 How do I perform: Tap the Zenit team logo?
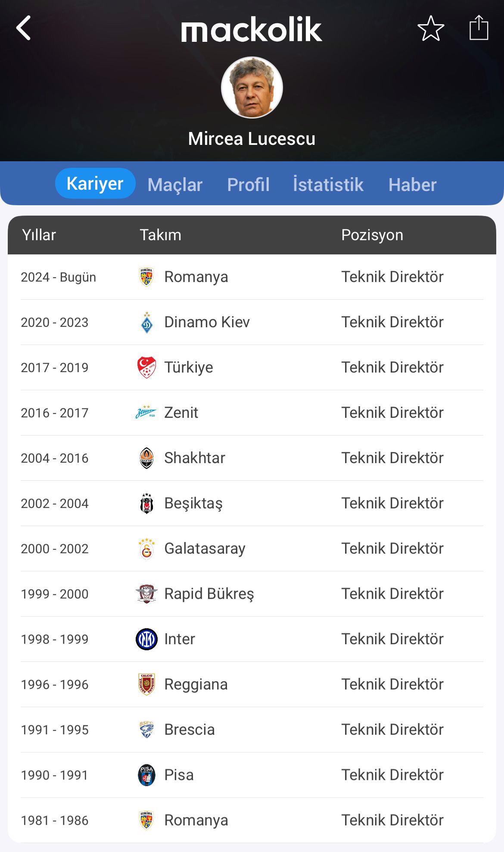pyautogui.click(x=146, y=413)
